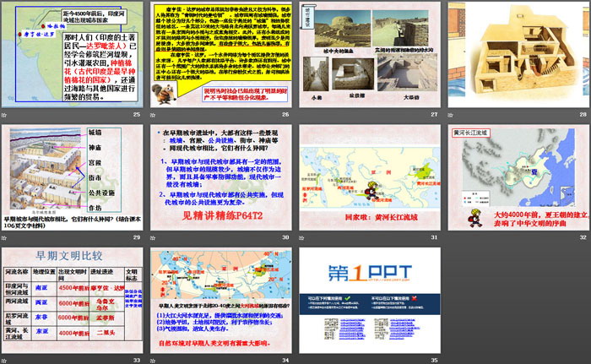The image size is (591, 364).
Task: Click the animation star icon under slide 33
Action: (5, 360)
